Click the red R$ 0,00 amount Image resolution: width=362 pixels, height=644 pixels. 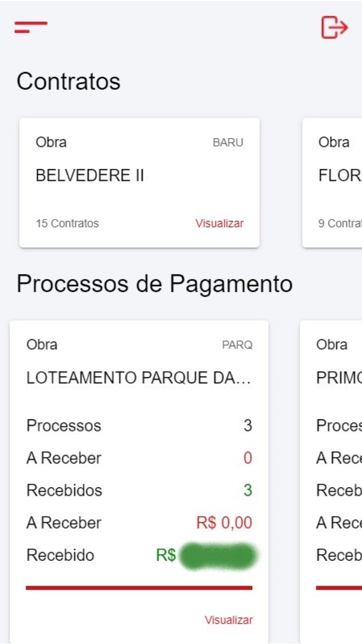[224, 523]
